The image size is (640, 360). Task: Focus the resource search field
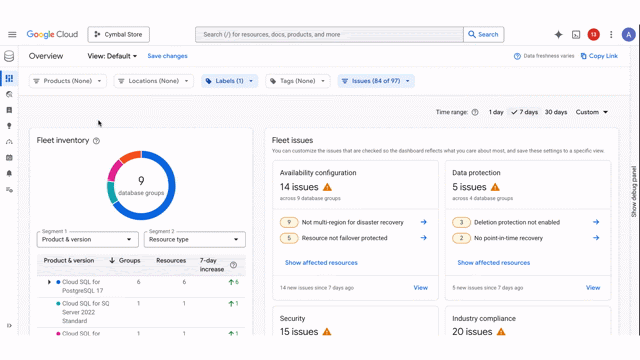pos(329,34)
